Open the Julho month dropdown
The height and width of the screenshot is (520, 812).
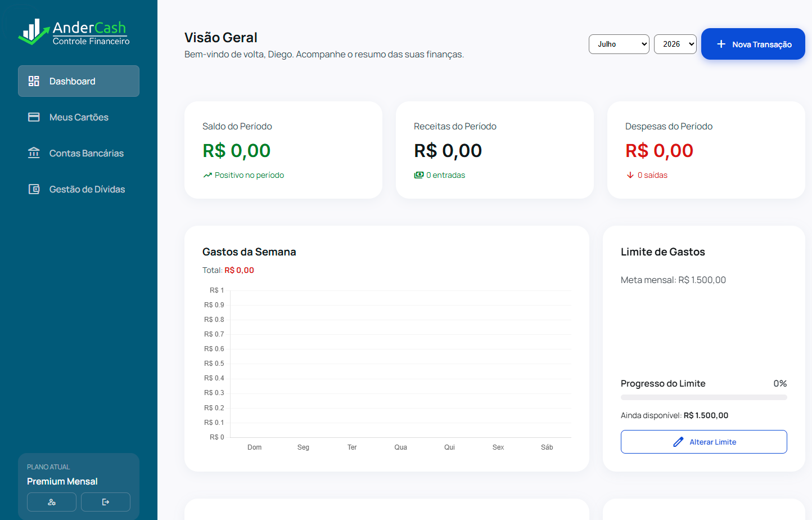tap(619, 44)
